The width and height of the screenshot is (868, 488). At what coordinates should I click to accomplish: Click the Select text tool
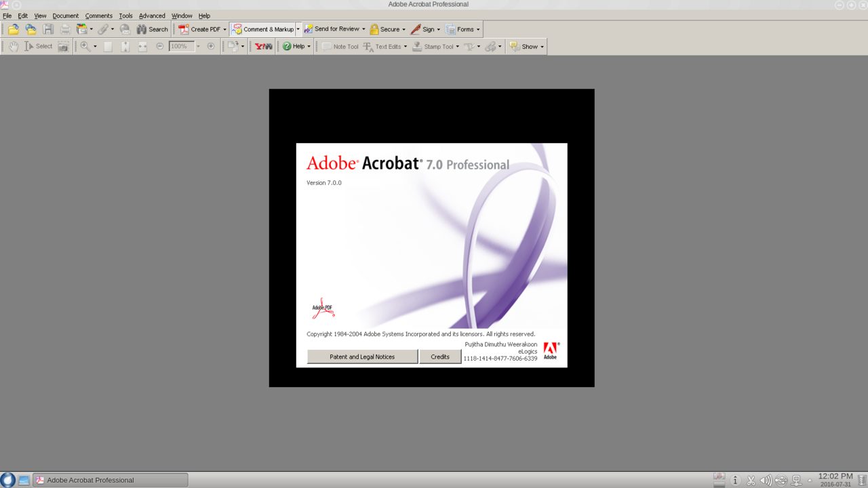point(39,46)
